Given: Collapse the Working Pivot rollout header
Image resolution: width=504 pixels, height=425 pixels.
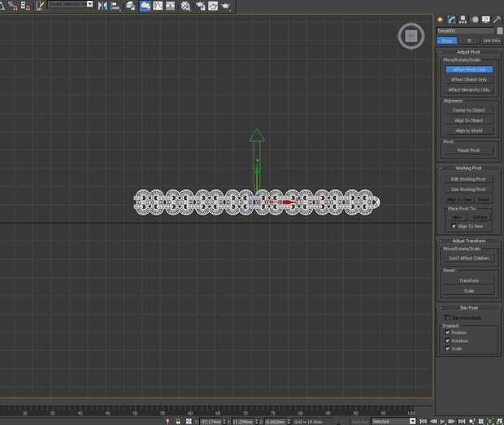Looking at the screenshot, I should coord(469,168).
